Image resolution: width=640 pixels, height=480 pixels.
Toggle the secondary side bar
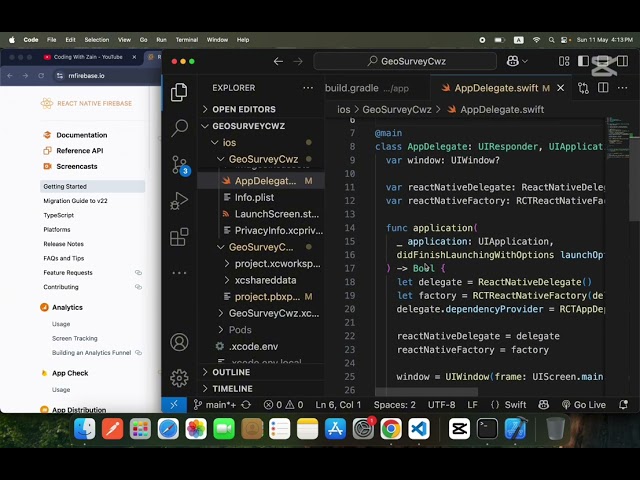point(623,61)
